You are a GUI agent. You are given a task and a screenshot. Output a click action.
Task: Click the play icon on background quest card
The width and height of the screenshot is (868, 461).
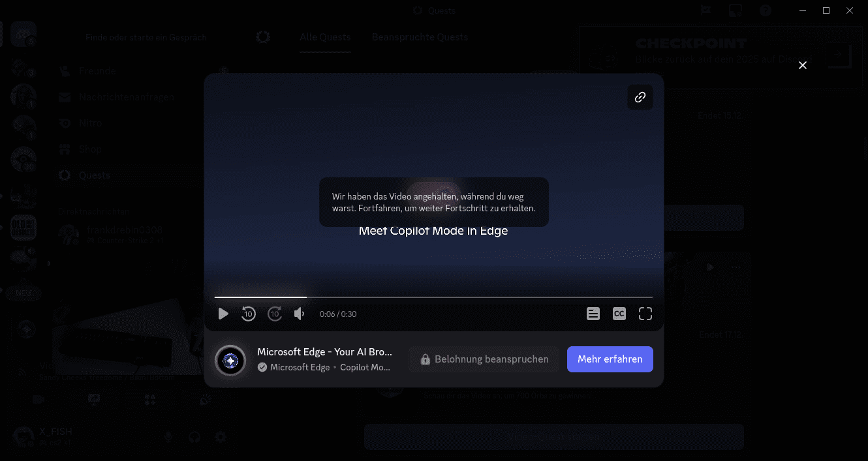(711, 267)
